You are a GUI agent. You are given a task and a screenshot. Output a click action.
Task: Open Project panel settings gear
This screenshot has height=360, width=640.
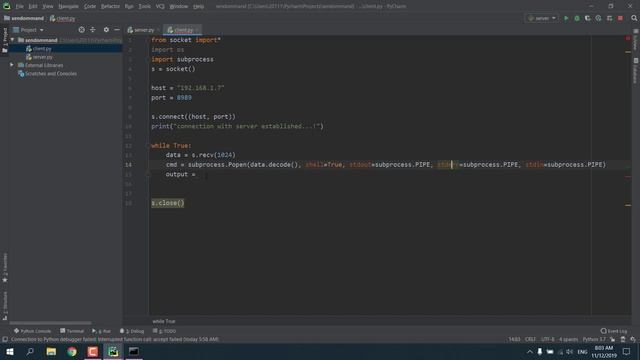pyautogui.click(x=106, y=30)
